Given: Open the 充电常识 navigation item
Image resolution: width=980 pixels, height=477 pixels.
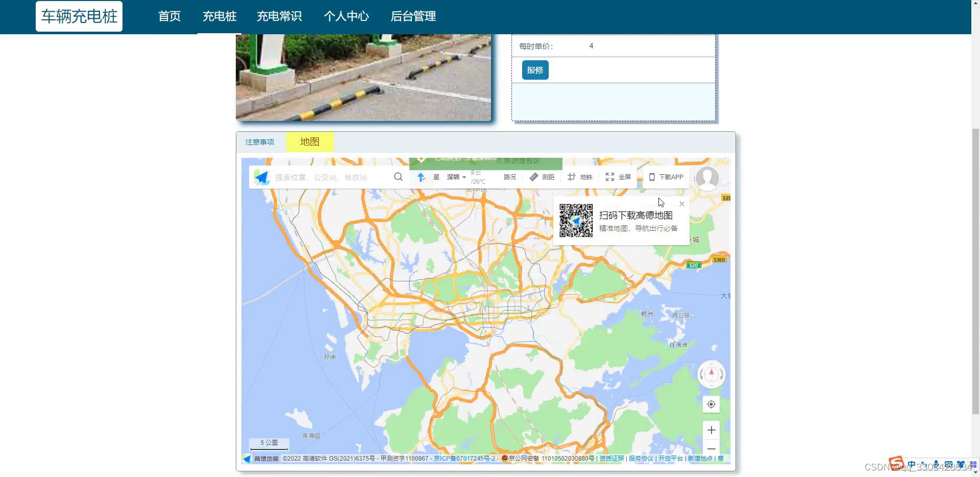Looking at the screenshot, I should tap(279, 16).
